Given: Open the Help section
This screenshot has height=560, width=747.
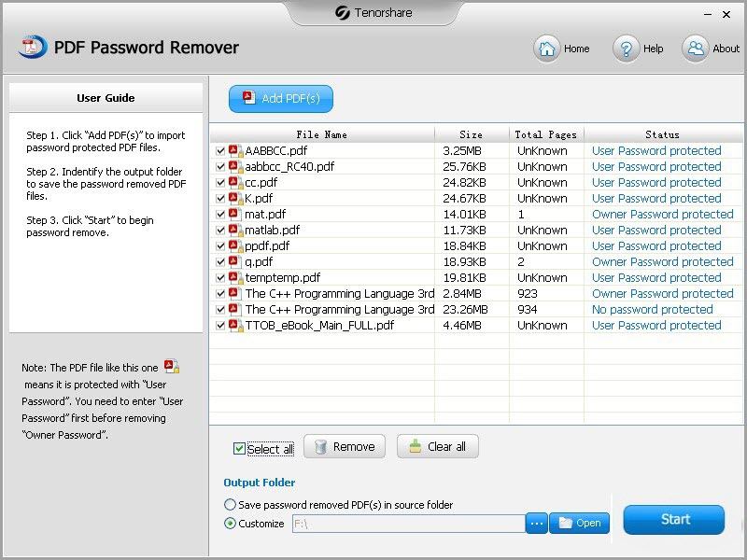Looking at the screenshot, I should coord(624,49).
